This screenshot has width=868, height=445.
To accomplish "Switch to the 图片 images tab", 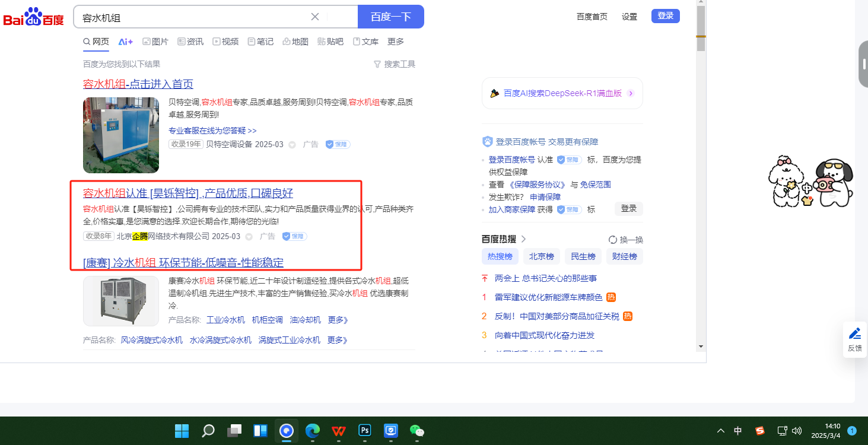I will 155,42.
